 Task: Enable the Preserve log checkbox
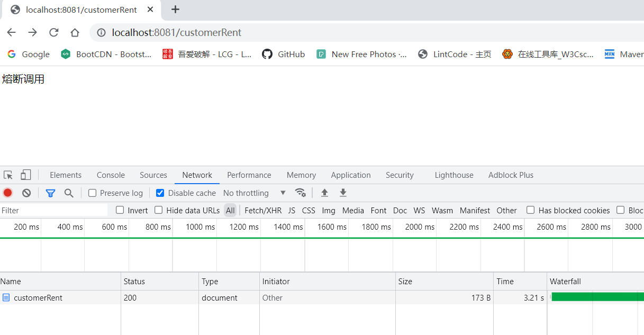[93, 193]
